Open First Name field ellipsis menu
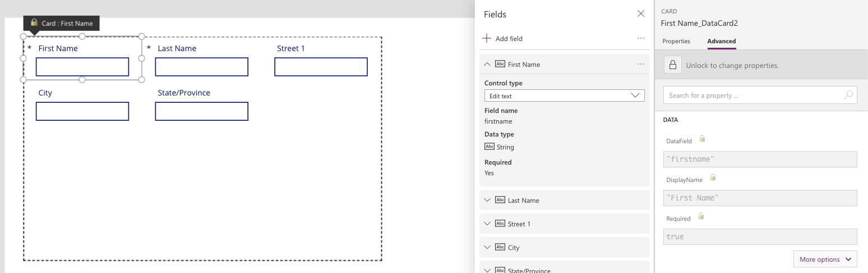868x273 pixels. coord(641,64)
